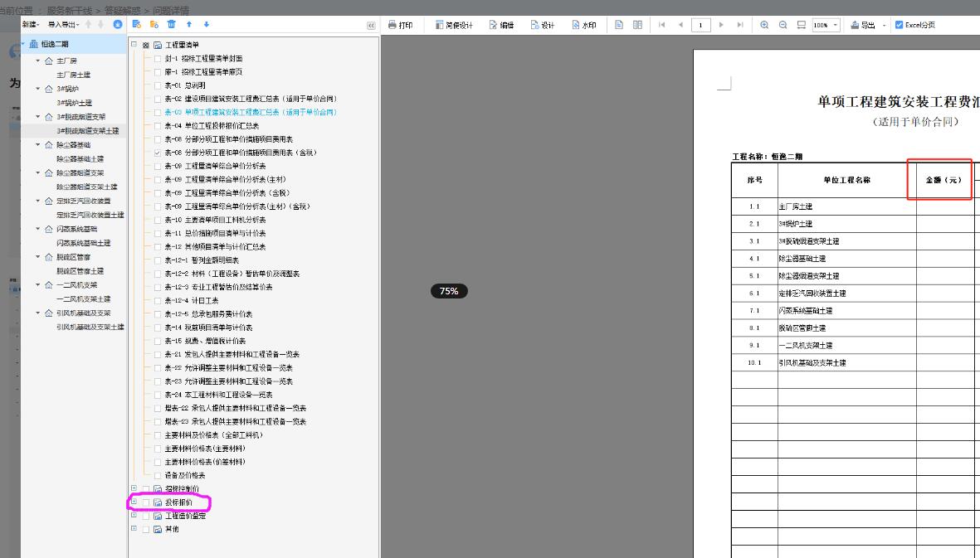This screenshot has height=558, width=980.
Task: Check 表-10 主要清单项目工料机分析表 checkbox
Action: click(x=158, y=220)
